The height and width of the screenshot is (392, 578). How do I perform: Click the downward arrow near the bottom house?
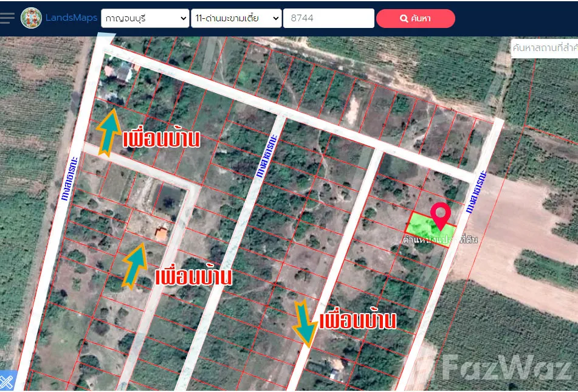click(304, 322)
